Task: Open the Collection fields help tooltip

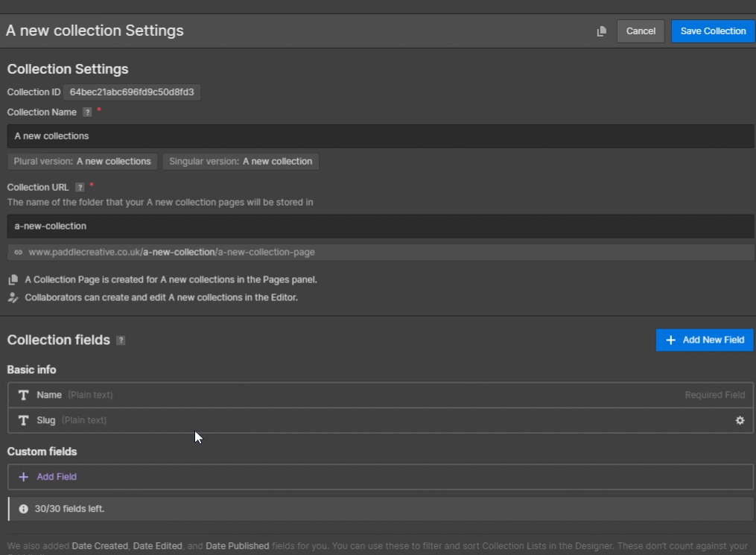Action: point(121,340)
